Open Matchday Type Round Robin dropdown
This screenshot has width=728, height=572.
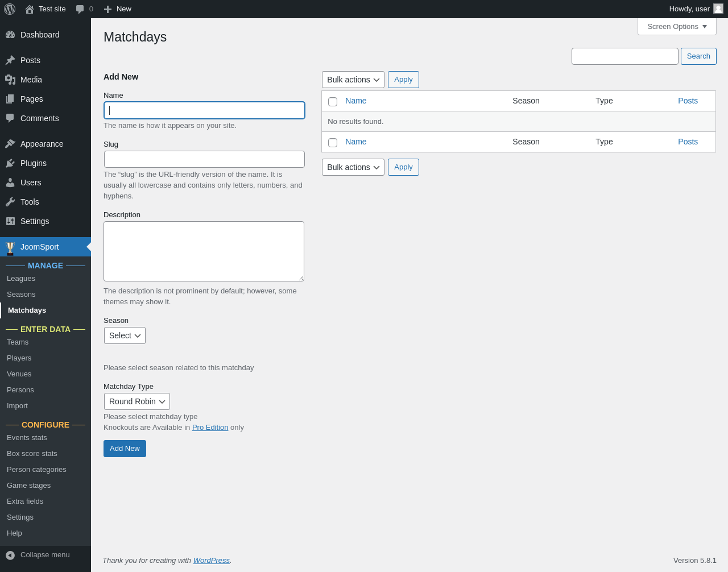(x=137, y=401)
